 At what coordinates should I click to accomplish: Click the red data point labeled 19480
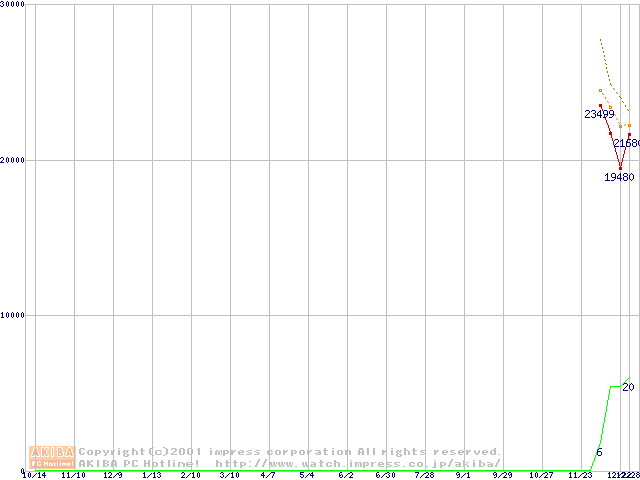(620, 168)
